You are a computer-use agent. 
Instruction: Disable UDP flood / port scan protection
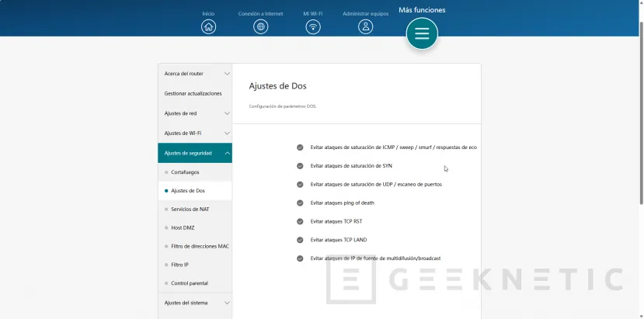(x=300, y=184)
